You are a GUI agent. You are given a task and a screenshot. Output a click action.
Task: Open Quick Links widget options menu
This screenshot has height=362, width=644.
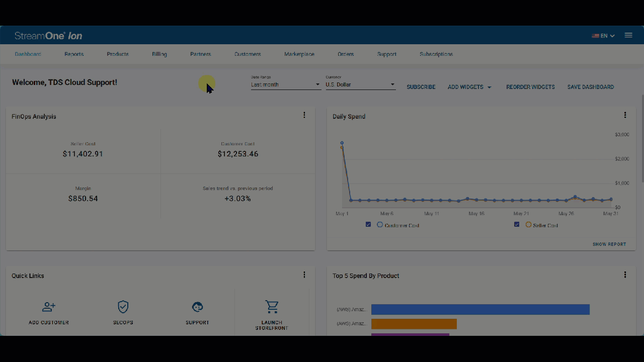point(304,275)
